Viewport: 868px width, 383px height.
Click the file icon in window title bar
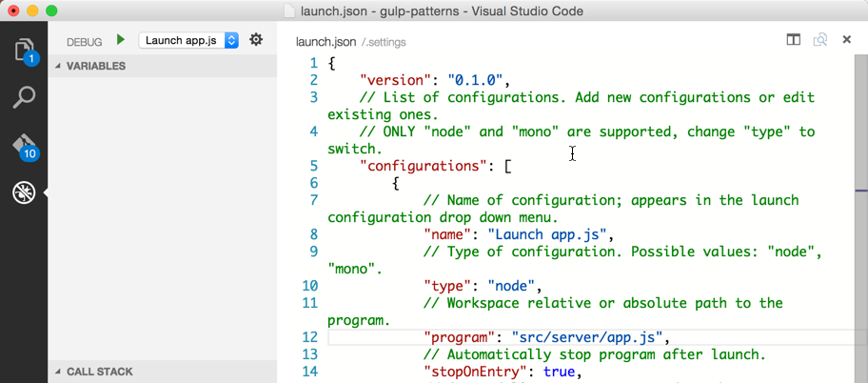pyautogui.click(x=288, y=10)
